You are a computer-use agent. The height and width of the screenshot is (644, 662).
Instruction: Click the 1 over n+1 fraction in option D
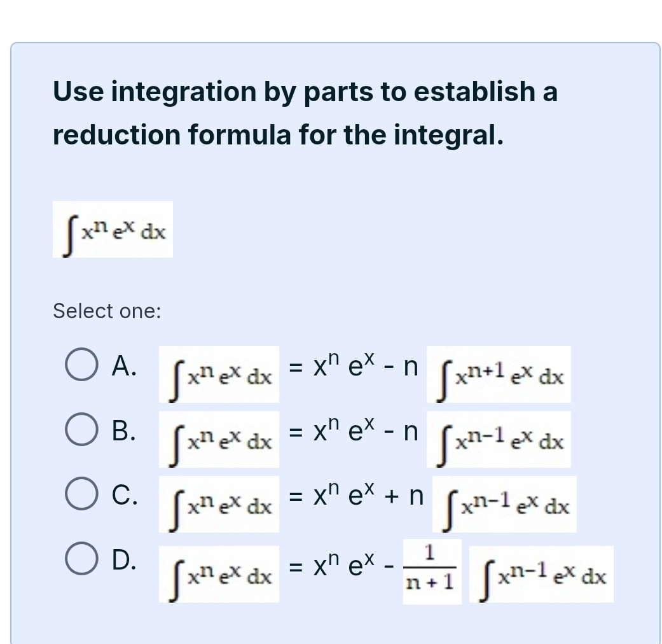pyautogui.click(x=432, y=571)
